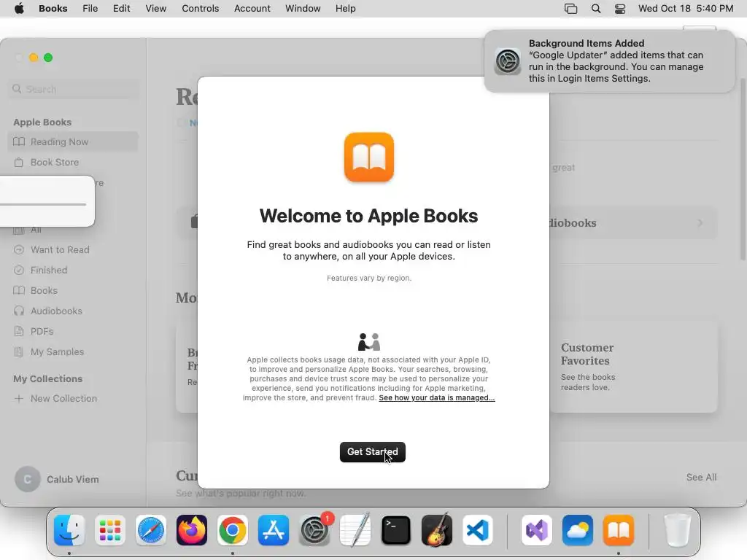Click the Books window vertical scrollbar
Screen dimensions: 747x560
(x=743, y=169)
